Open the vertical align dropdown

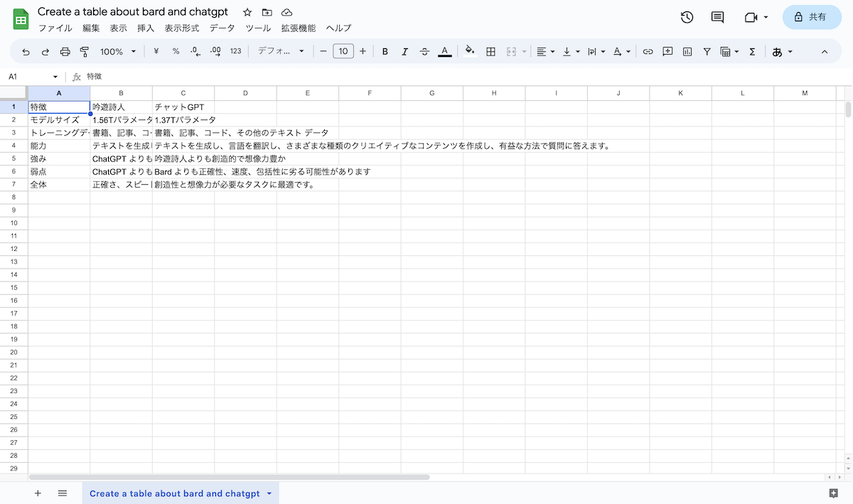(571, 51)
